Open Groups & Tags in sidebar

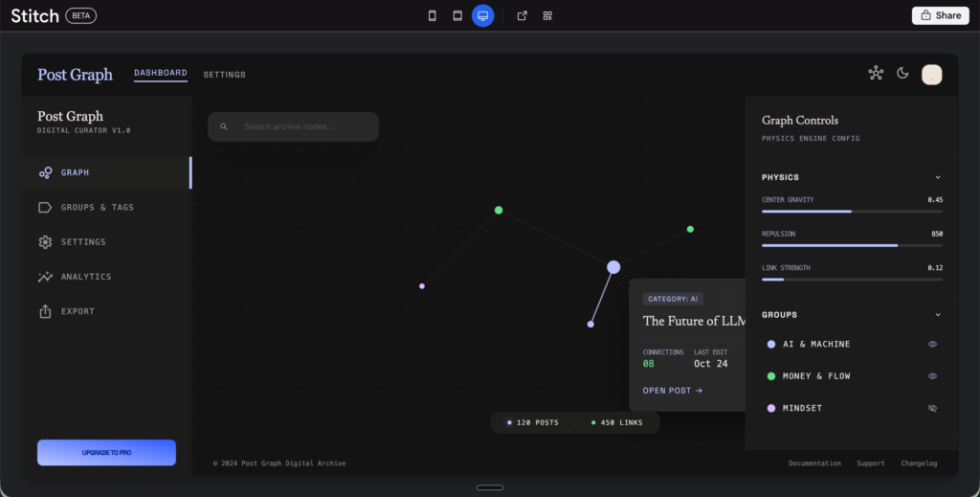pos(97,208)
